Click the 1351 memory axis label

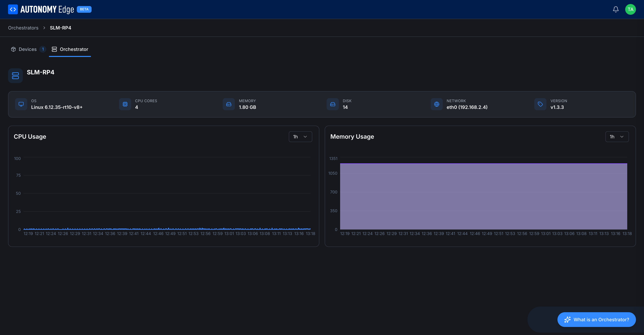click(333, 158)
